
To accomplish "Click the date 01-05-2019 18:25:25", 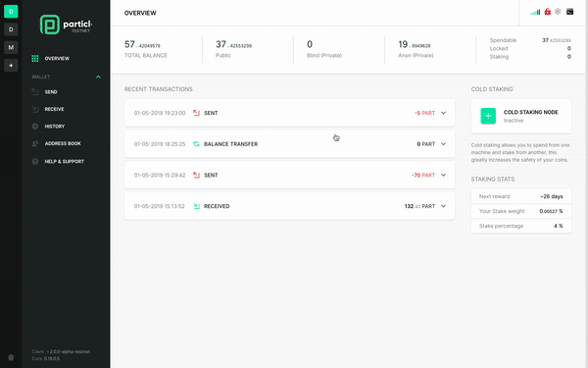I will 160,144.
